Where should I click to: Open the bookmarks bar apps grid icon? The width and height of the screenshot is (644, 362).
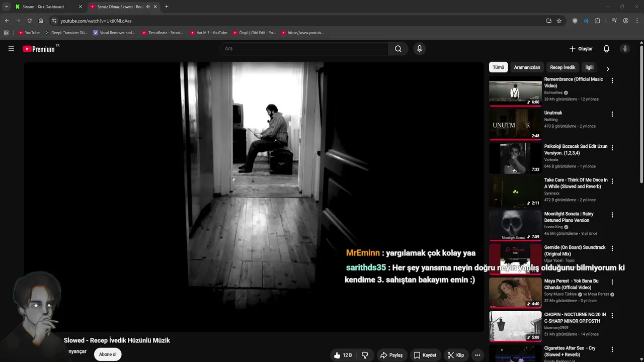[x=6, y=33]
